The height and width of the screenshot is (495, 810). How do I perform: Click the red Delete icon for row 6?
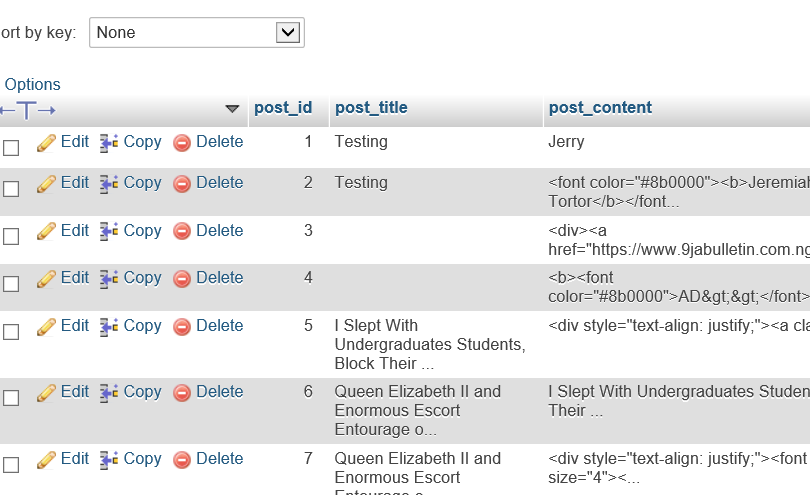(x=182, y=393)
